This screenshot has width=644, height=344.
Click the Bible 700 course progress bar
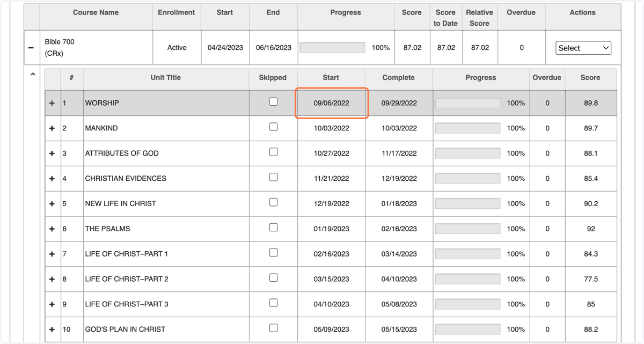pyautogui.click(x=333, y=48)
